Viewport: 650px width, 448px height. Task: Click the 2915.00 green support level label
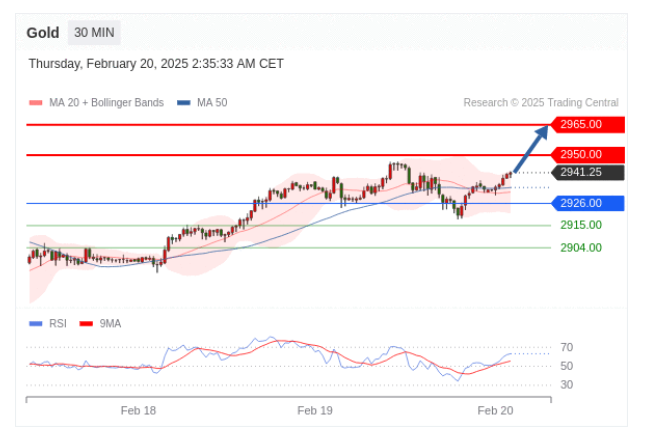tap(580, 225)
